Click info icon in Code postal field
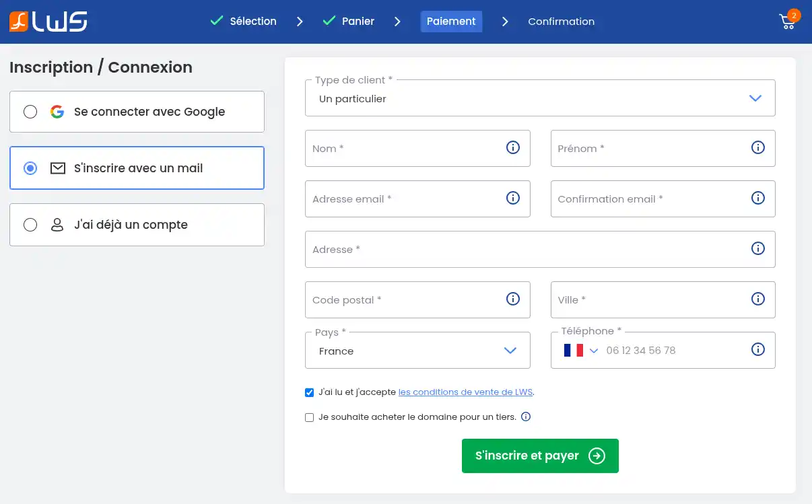Screen dimensions: 812x504 513,299
